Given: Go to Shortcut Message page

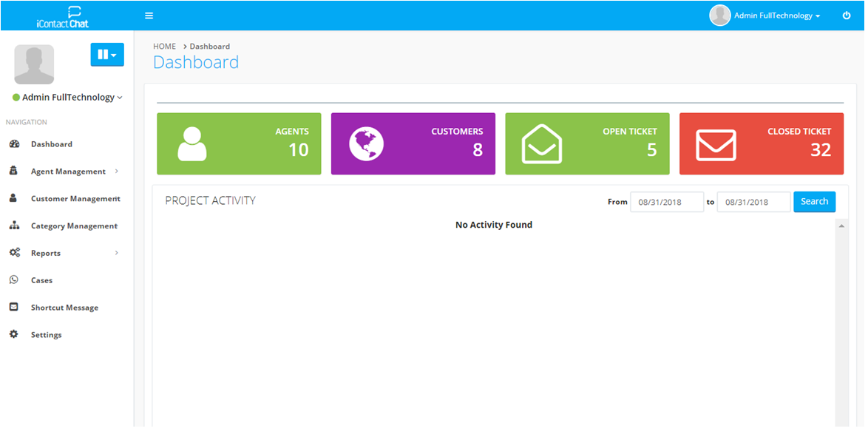Looking at the screenshot, I should [64, 308].
